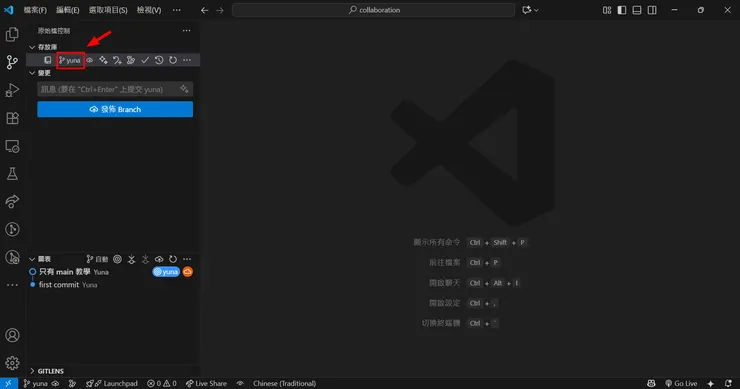Publish branch cloud icon in repository row
The image size is (740, 389).
click(x=89, y=60)
